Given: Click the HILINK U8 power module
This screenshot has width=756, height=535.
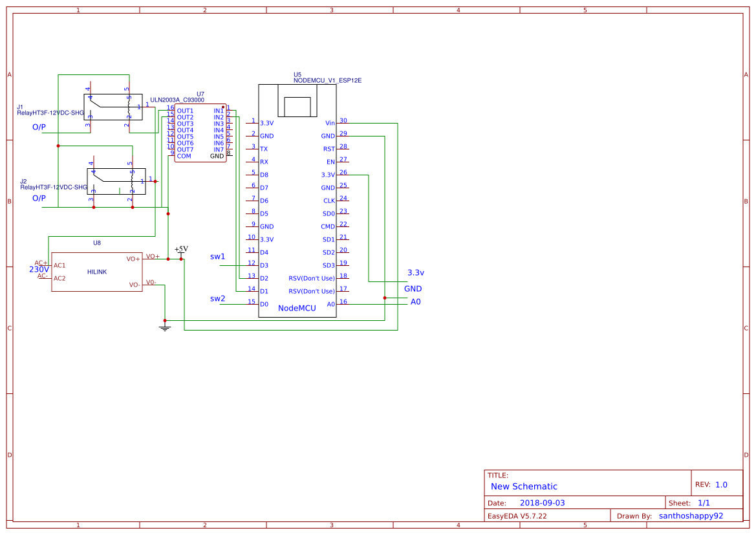Looking at the screenshot, I should click(x=97, y=272).
